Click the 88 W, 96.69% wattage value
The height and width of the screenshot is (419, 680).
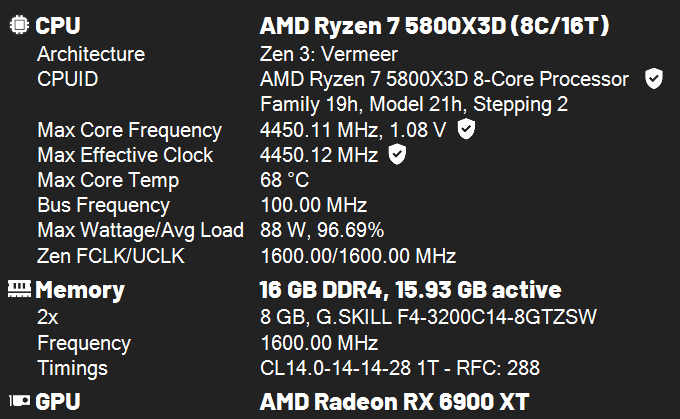tap(322, 230)
